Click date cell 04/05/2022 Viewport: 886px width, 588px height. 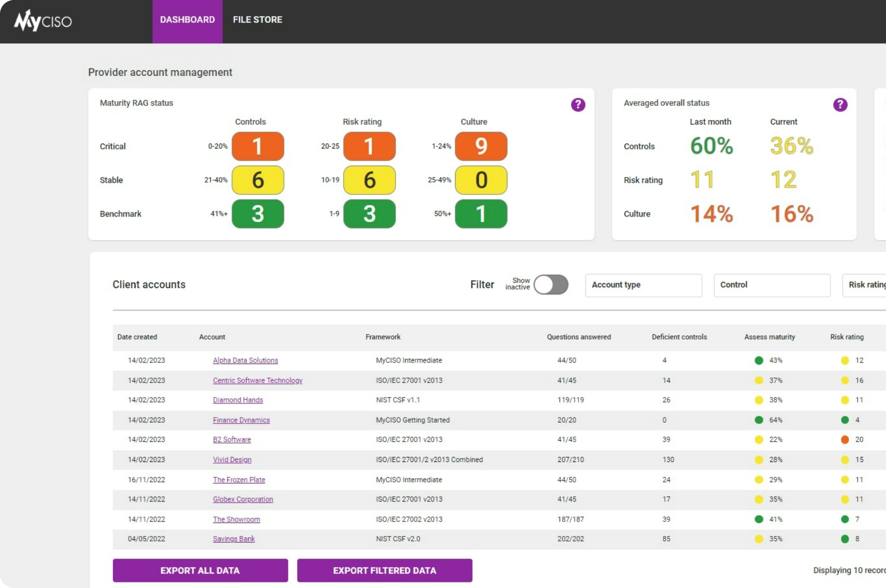[x=146, y=539]
